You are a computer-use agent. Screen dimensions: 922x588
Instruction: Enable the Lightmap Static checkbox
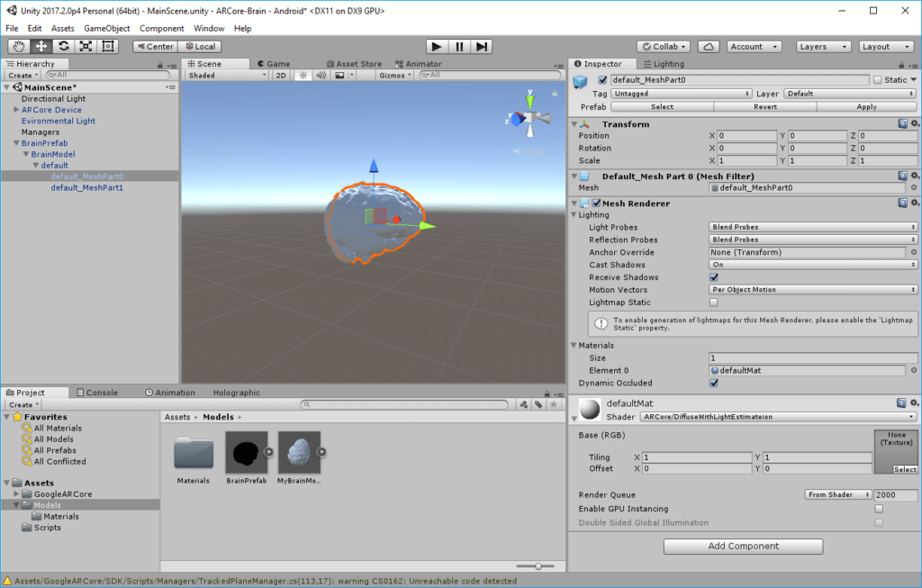coord(714,303)
